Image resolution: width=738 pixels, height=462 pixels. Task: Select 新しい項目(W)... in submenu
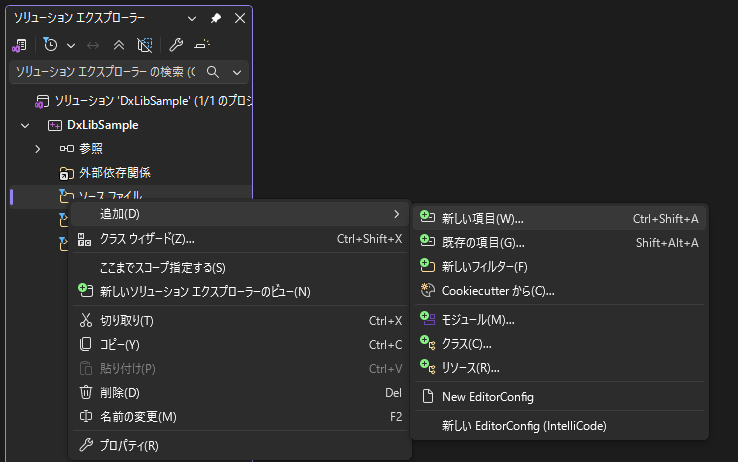pos(559,219)
